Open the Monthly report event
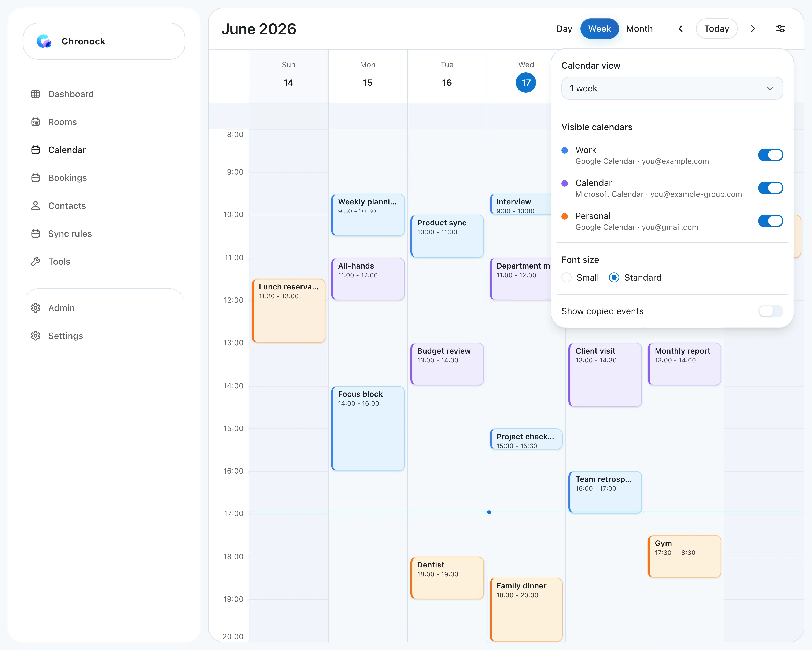 tap(684, 364)
